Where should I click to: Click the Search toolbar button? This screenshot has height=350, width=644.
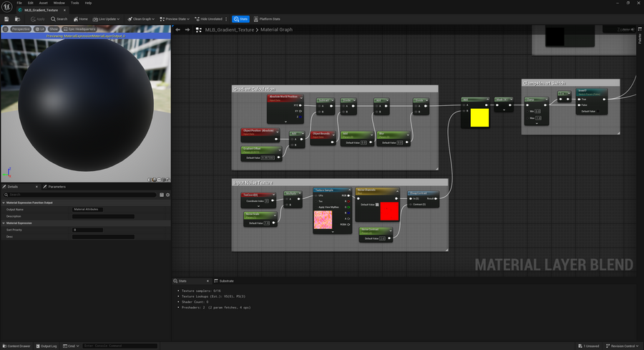(x=59, y=19)
